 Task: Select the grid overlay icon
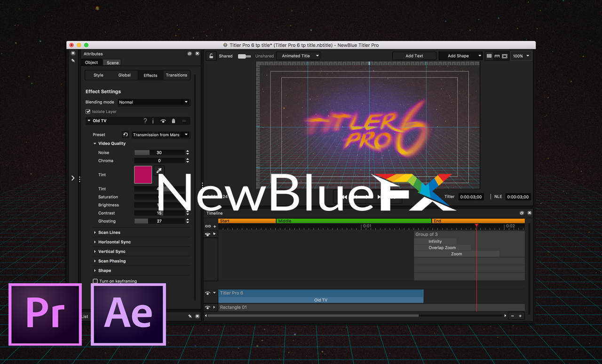(489, 56)
